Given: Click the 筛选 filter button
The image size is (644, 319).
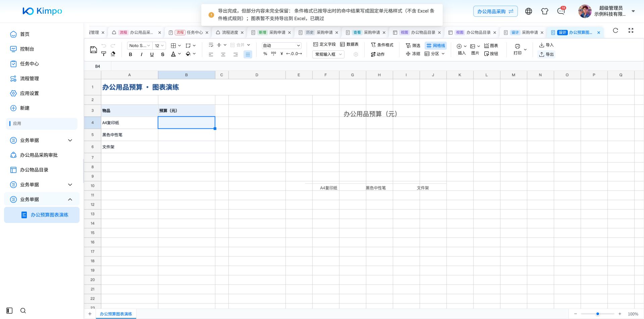Looking at the screenshot, I should [413, 46].
